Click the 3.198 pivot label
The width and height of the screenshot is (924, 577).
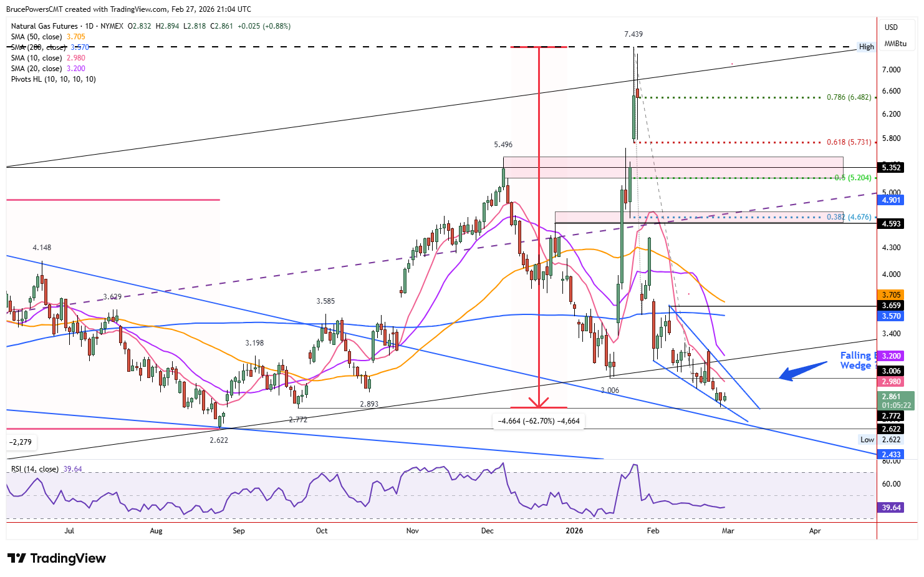[x=254, y=343]
